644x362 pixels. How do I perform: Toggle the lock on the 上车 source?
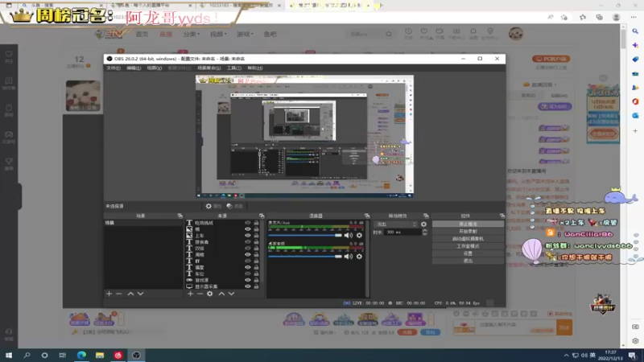256,236
